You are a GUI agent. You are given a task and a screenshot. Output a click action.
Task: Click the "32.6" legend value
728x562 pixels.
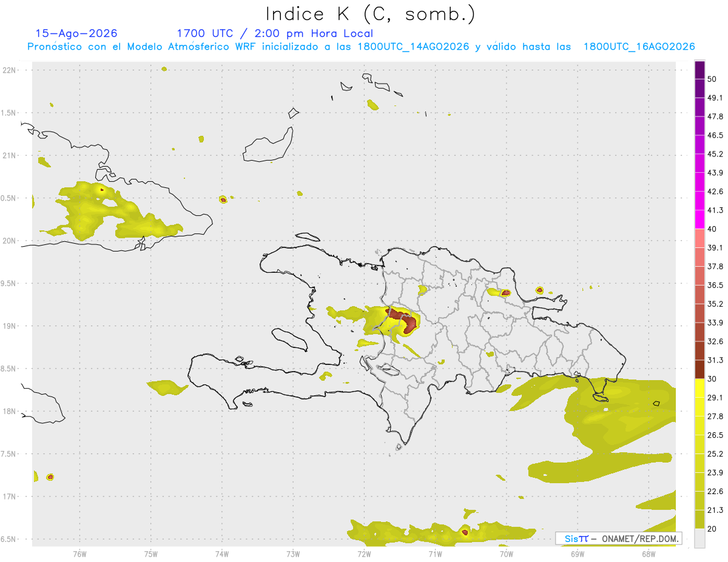pyautogui.click(x=715, y=341)
